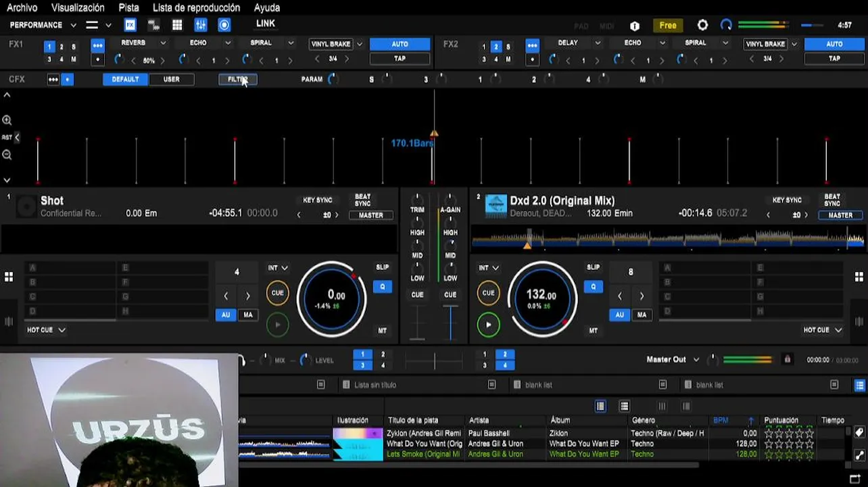
Task: Open the Pista menu
Action: pos(128,7)
